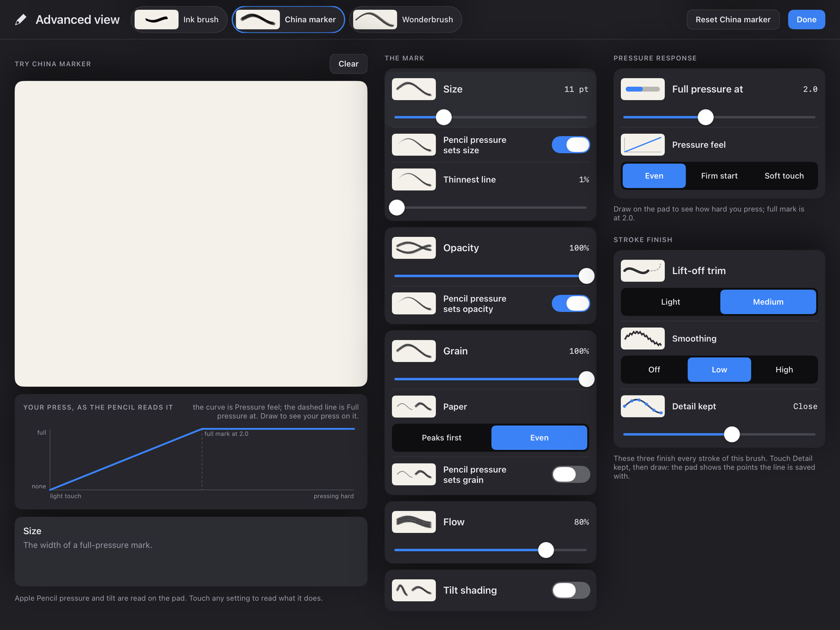Click the Lift-off trim preview icon

(643, 270)
